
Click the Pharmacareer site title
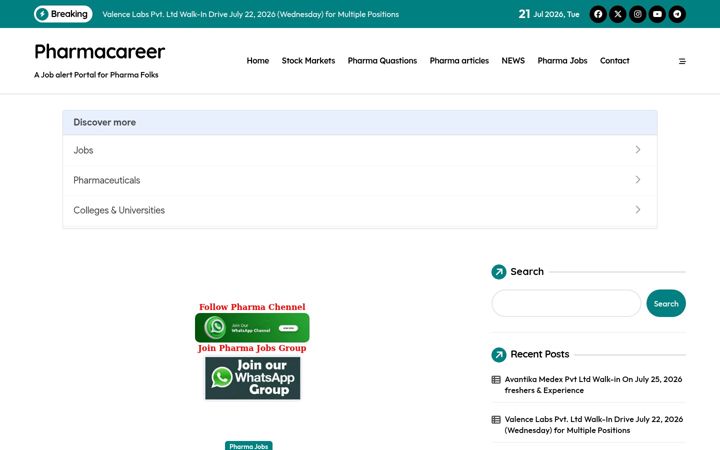coord(100,51)
